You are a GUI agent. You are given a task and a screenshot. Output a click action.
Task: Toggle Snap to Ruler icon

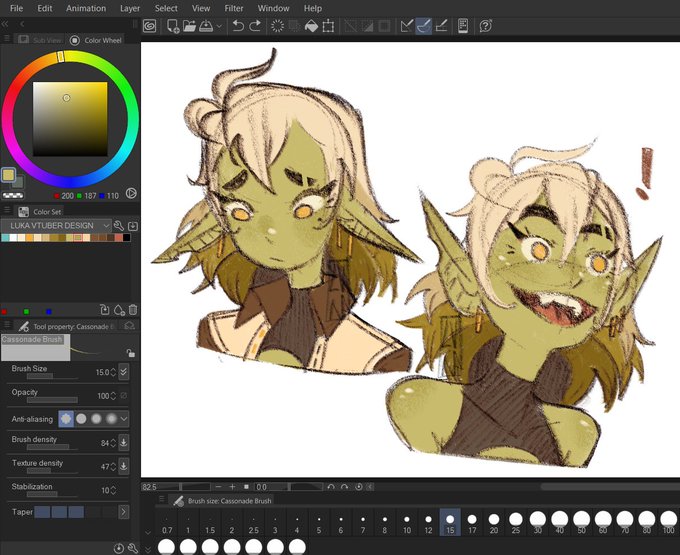point(406,26)
